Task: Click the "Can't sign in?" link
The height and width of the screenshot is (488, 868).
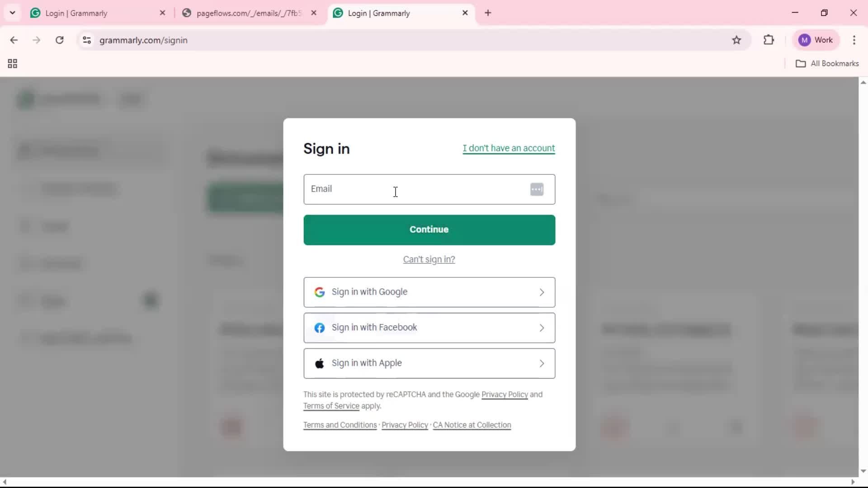Action: click(x=429, y=259)
